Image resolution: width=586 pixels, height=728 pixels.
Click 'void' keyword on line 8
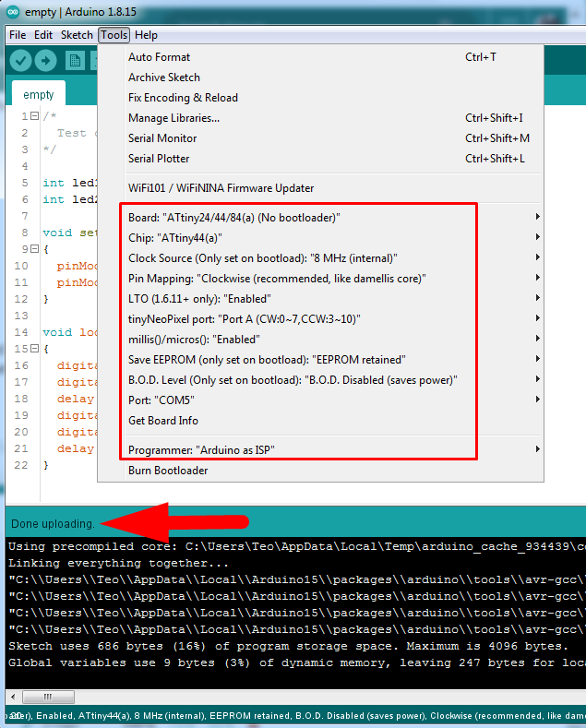click(57, 233)
